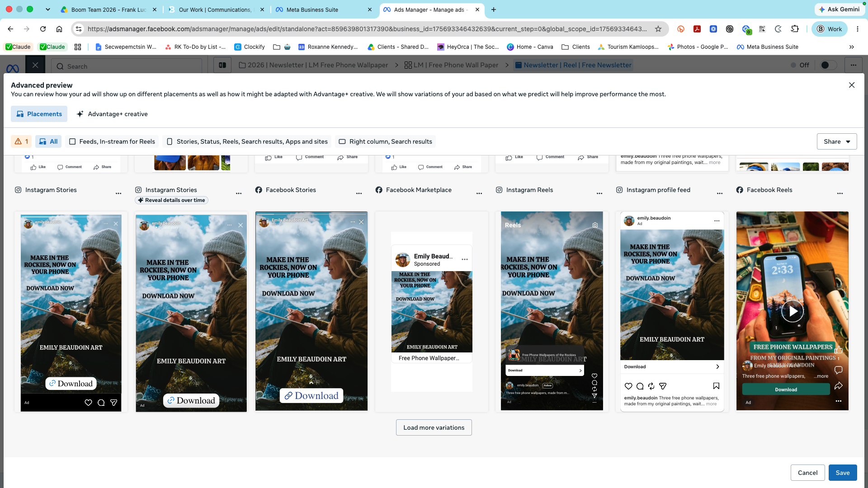This screenshot has height=488, width=868.
Task: Open the 2026 Newsletter campaign breadcrumb
Action: pos(313,65)
